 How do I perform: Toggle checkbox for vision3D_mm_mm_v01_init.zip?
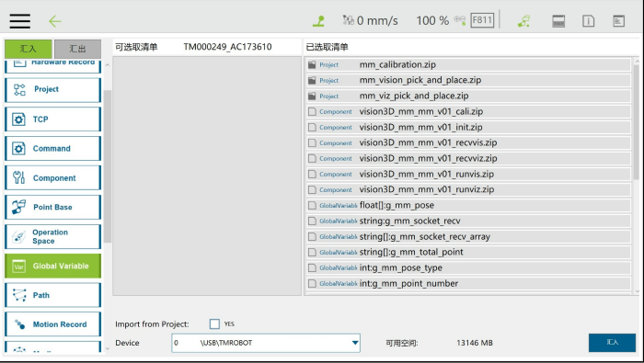click(x=312, y=127)
